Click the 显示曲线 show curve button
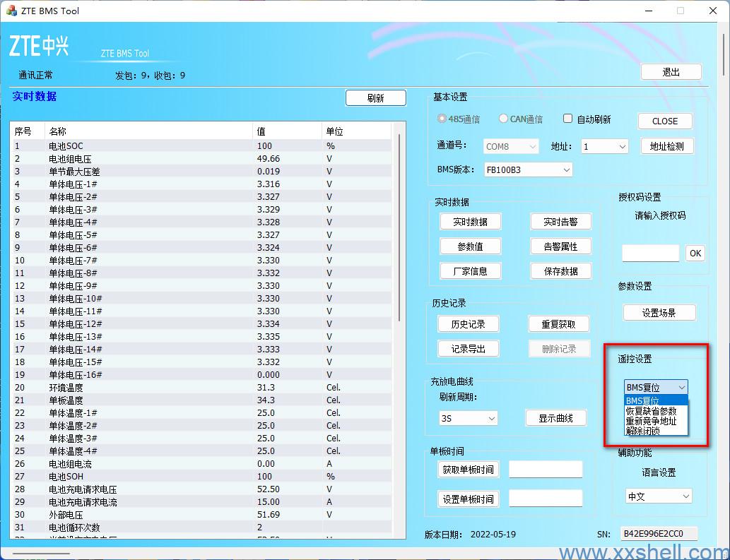This screenshot has height=560, width=730. pyautogui.click(x=558, y=418)
